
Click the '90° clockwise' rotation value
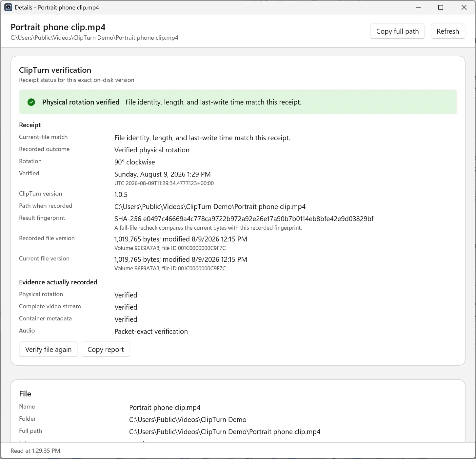[134, 162]
